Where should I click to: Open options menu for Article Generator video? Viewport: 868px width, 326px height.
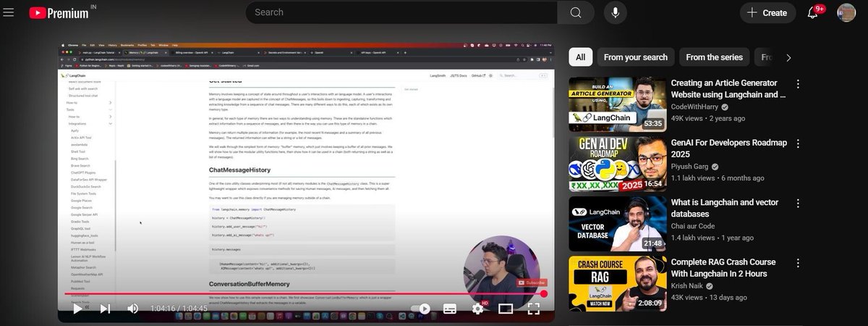click(799, 84)
